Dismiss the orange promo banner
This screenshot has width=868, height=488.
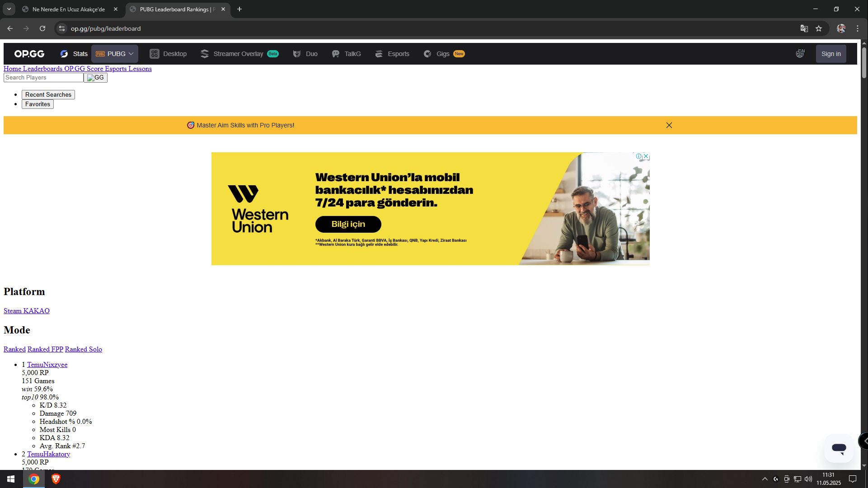click(x=669, y=125)
